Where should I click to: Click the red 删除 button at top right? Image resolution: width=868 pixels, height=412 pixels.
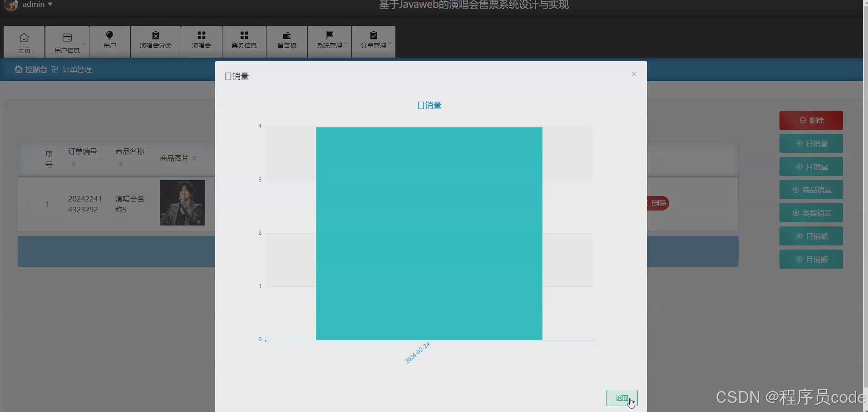[x=811, y=120]
